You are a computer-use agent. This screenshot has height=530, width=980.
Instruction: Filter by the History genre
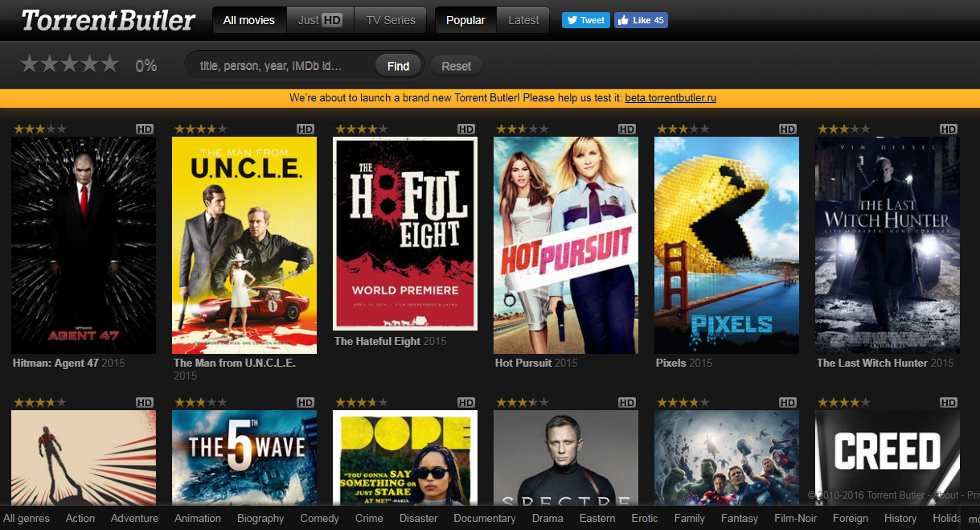[x=900, y=518]
